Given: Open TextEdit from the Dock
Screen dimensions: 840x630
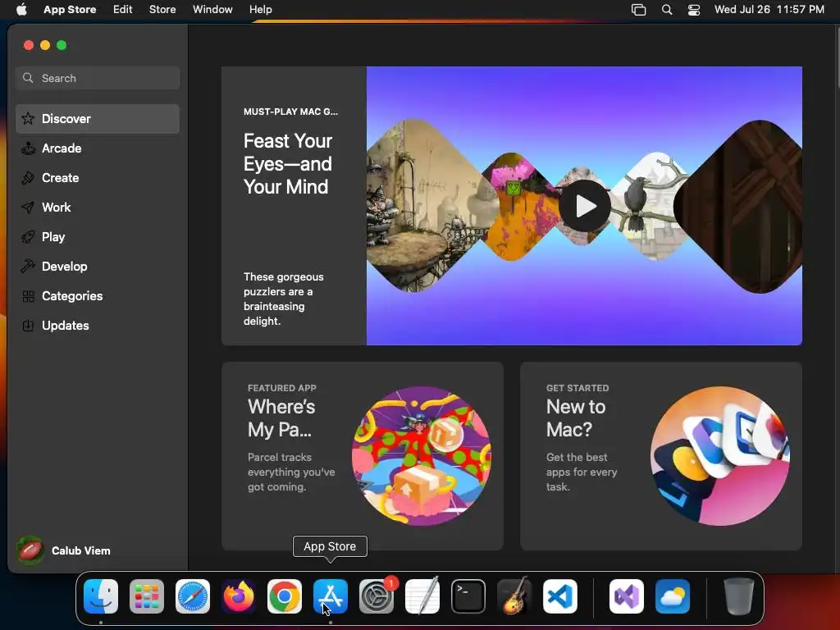Looking at the screenshot, I should click(x=422, y=596).
